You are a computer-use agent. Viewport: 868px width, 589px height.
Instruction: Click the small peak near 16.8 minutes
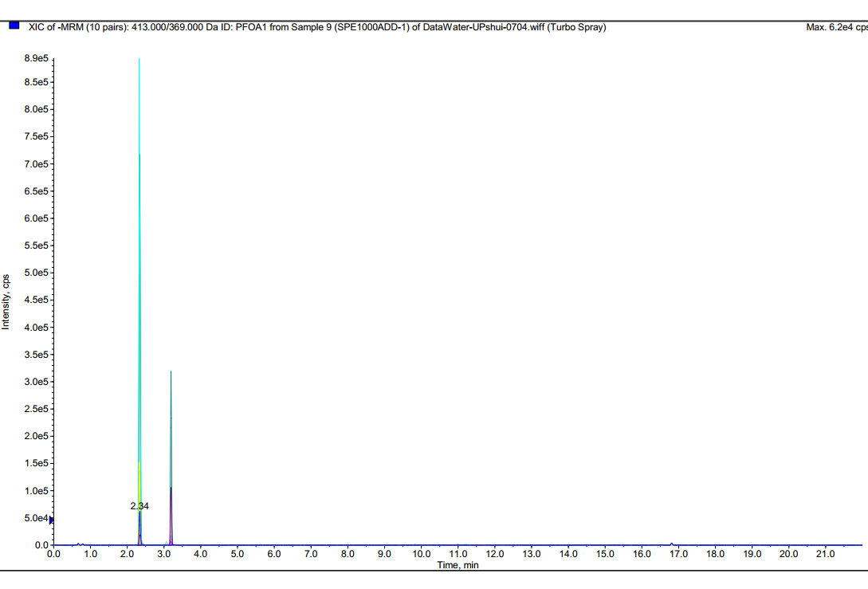[672, 544]
